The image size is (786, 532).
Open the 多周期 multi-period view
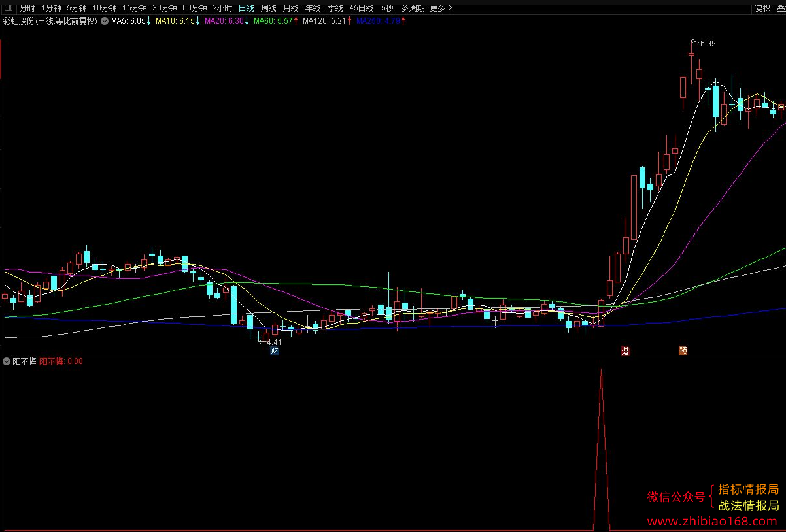point(412,8)
